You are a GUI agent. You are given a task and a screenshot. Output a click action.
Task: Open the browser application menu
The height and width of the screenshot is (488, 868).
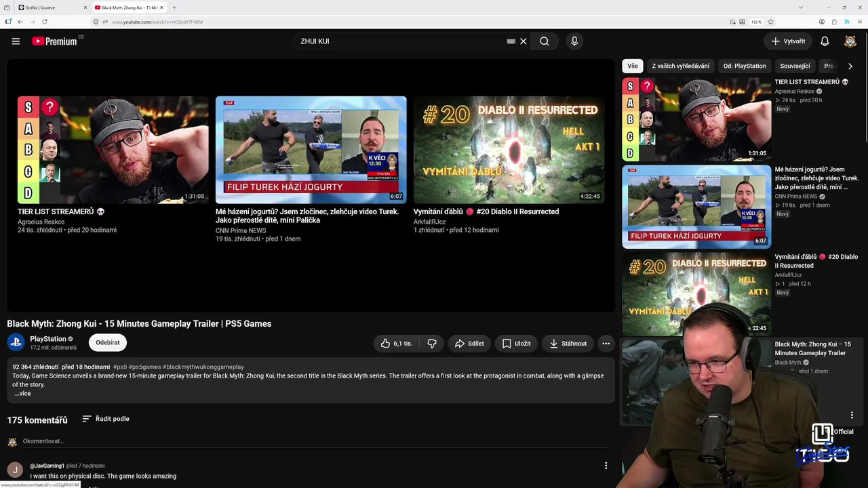point(859,22)
